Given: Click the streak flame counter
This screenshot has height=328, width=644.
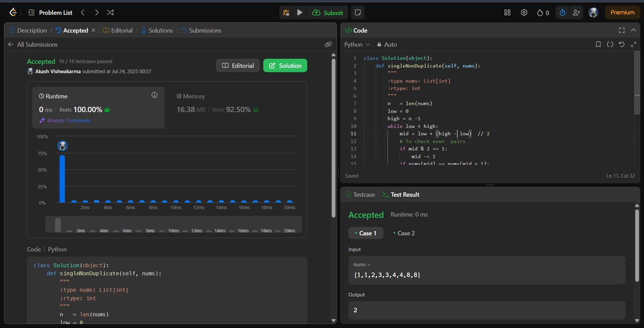Looking at the screenshot, I should coord(543,13).
